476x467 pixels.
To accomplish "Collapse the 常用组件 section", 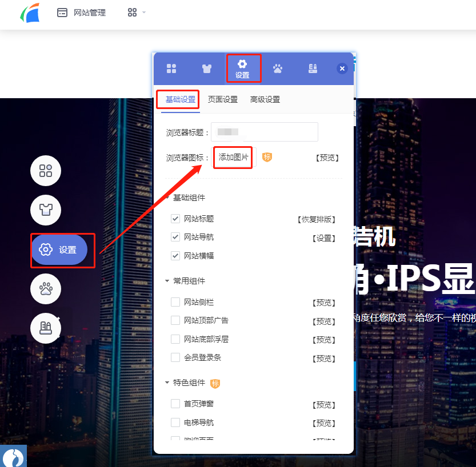I will tap(186, 281).
